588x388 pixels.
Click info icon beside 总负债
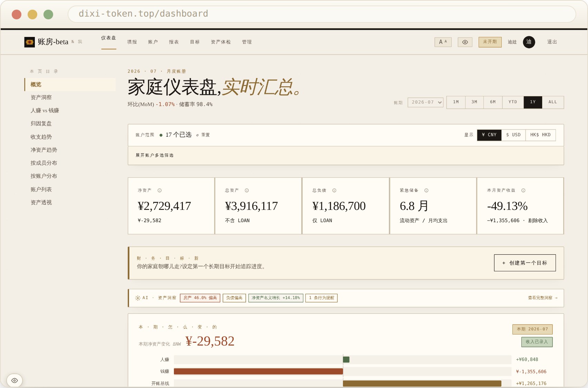(x=334, y=191)
